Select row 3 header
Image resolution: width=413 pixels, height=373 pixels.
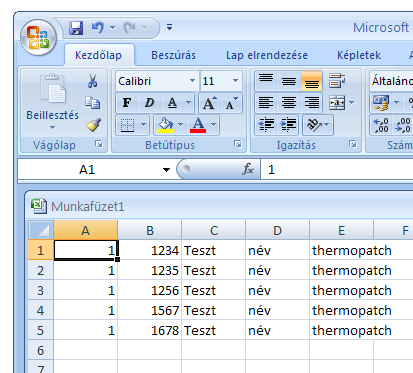tap(40, 290)
